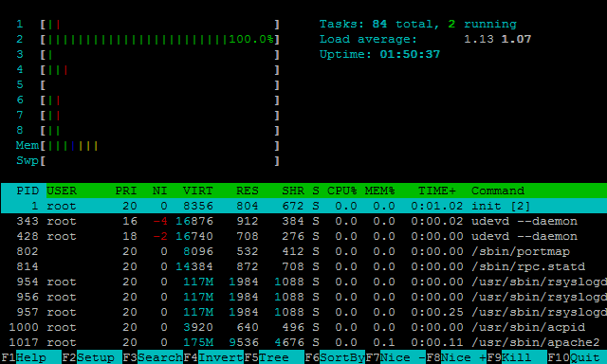Image resolution: width=607 pixels, height=364 pixels.
Task: Select the /usr/sbin/apache2 process row
Action: click(303, 342)
